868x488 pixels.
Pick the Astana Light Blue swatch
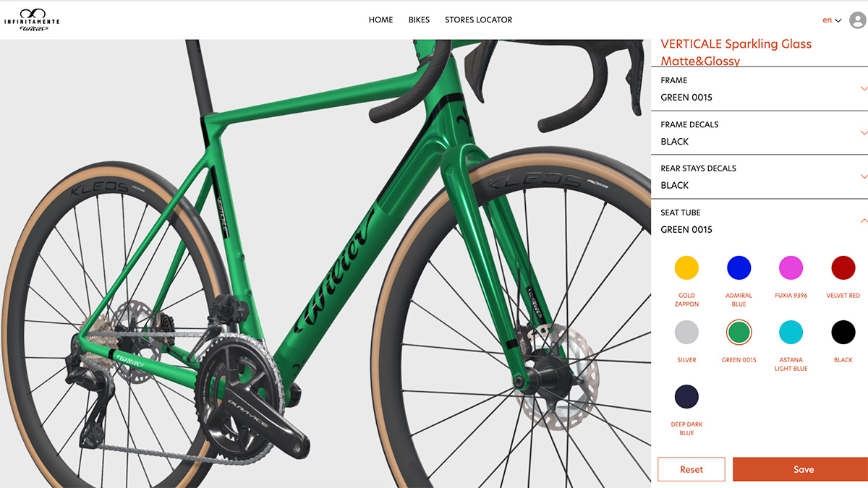791,332
